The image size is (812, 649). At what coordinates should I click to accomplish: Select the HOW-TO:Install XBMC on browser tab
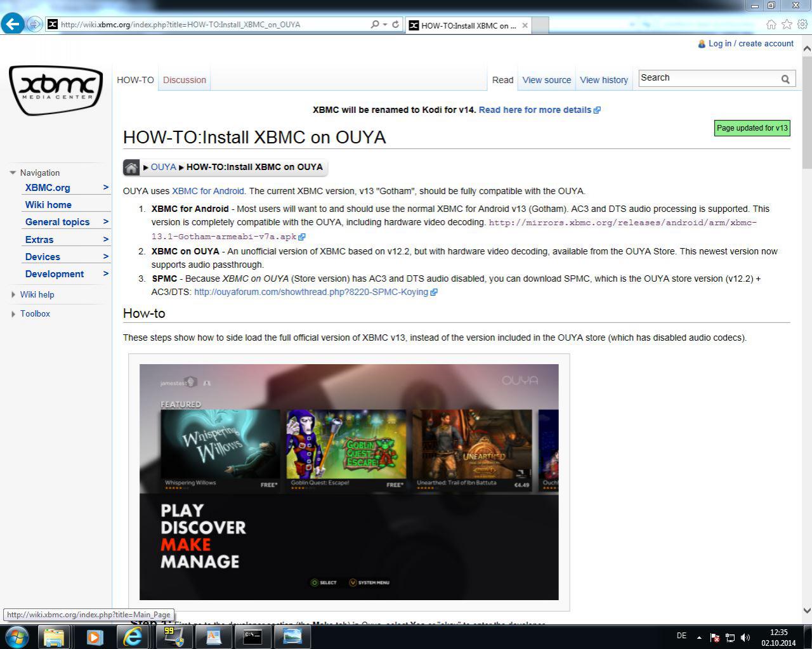468,25
